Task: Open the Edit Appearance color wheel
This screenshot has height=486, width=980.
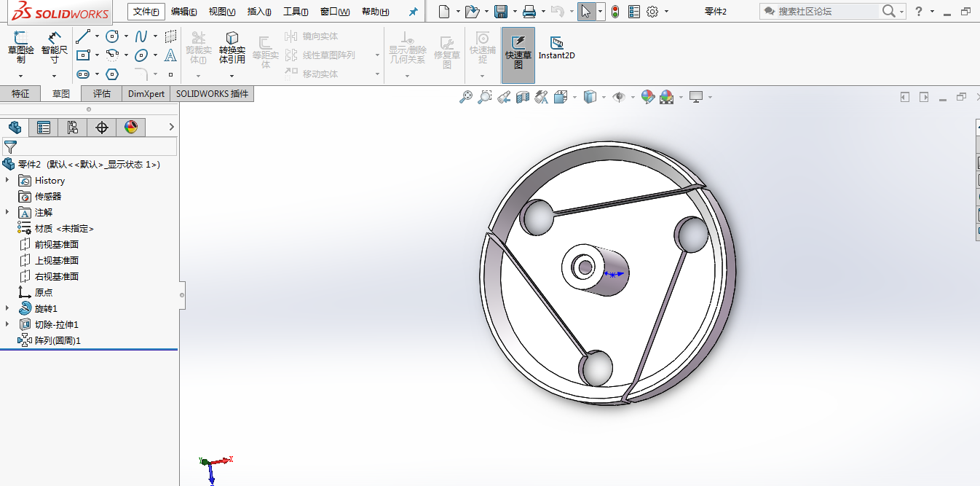Action: click(x=647, y=97)
